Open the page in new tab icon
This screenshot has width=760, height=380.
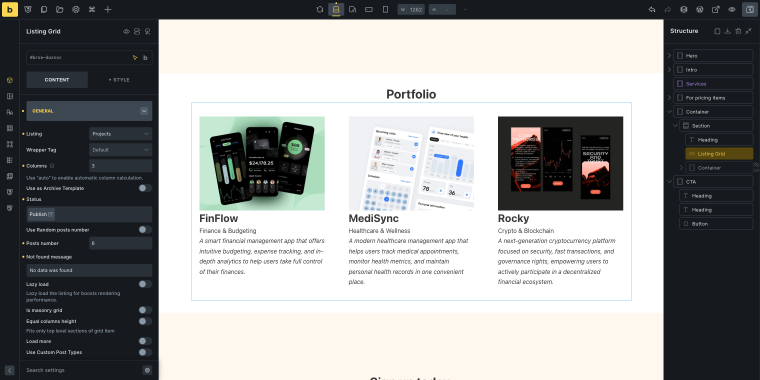click(715, 9)
